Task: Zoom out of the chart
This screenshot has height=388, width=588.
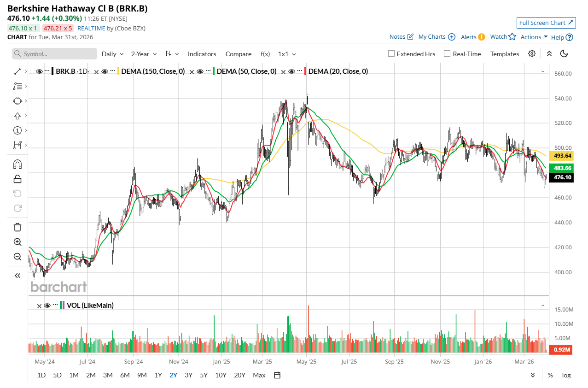Action: click(17, 257)
